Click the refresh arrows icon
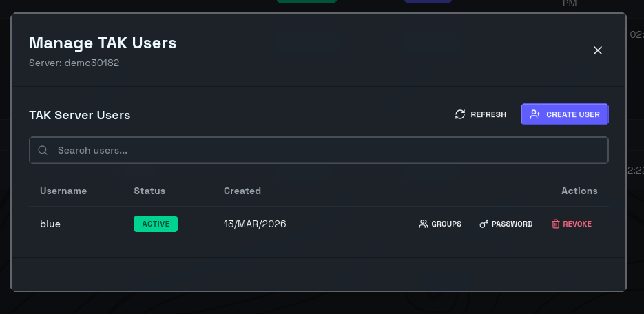This screenshot has height=314, width=644. point(460,114)
